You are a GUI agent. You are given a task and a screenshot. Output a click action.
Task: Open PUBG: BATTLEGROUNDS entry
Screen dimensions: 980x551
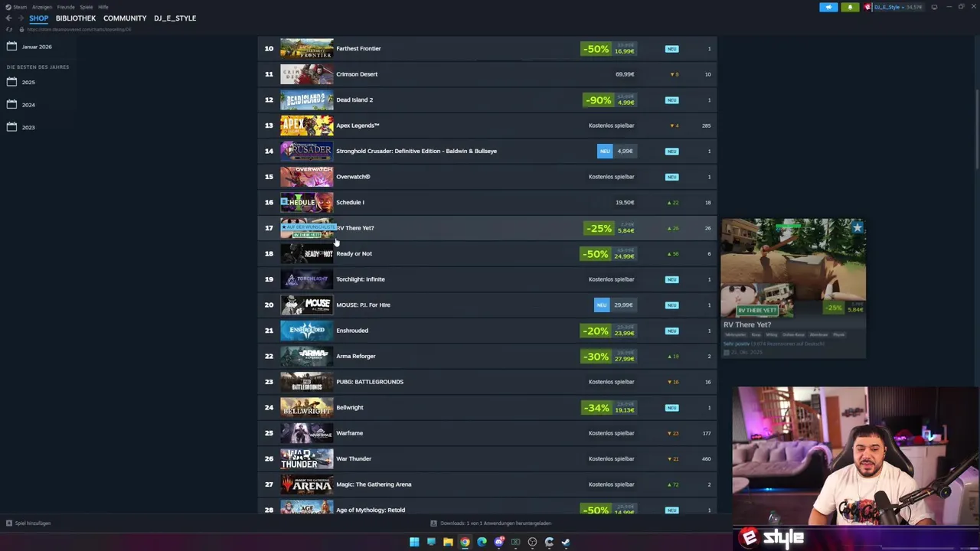click(x=487, y=382)
